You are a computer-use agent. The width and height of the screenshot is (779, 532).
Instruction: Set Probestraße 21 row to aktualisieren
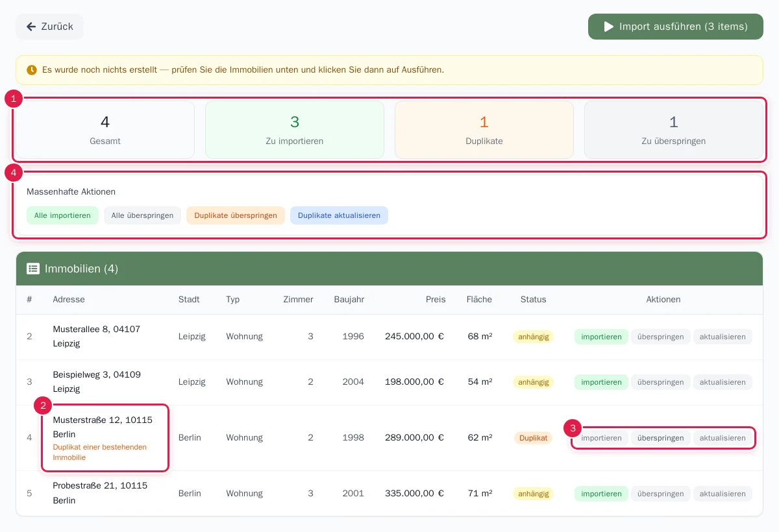tap(723, 494)
